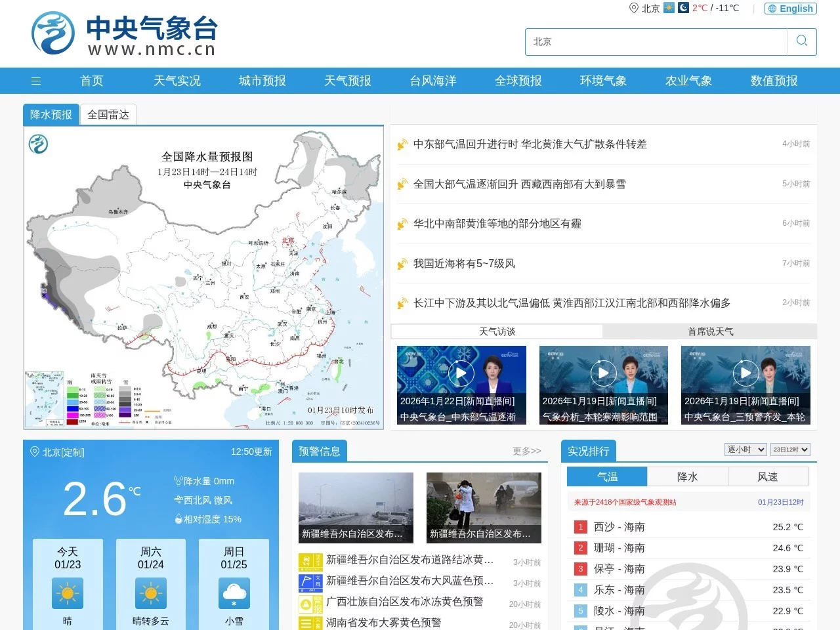Switch the site to English
This screenshot has width=840, height=630.
[790, 9]
